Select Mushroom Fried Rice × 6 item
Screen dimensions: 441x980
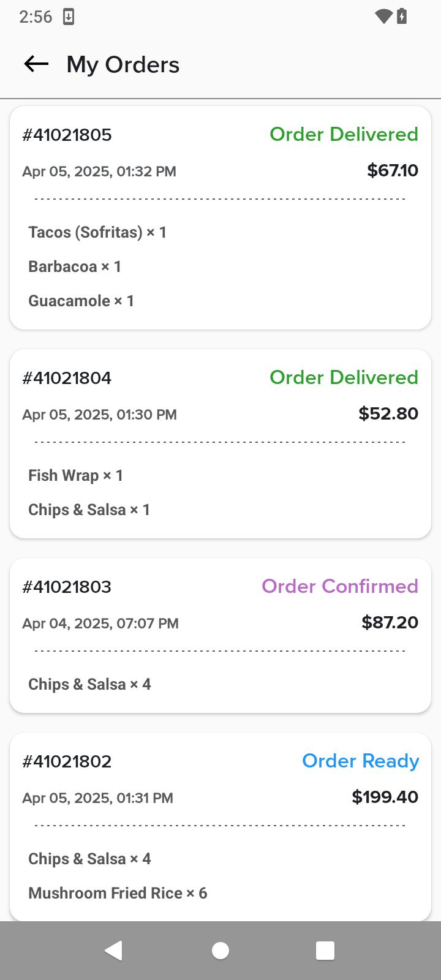click(118, 893)
